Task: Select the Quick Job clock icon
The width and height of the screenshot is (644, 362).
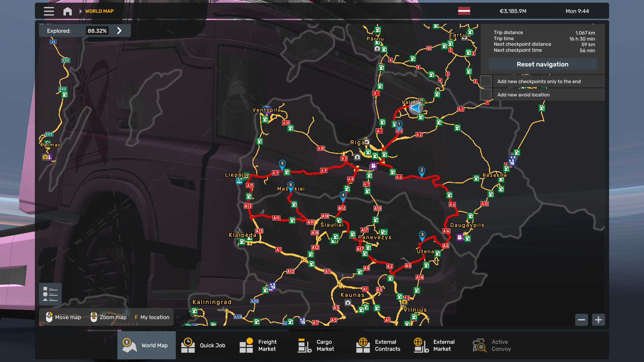Action: click(189, 345)
